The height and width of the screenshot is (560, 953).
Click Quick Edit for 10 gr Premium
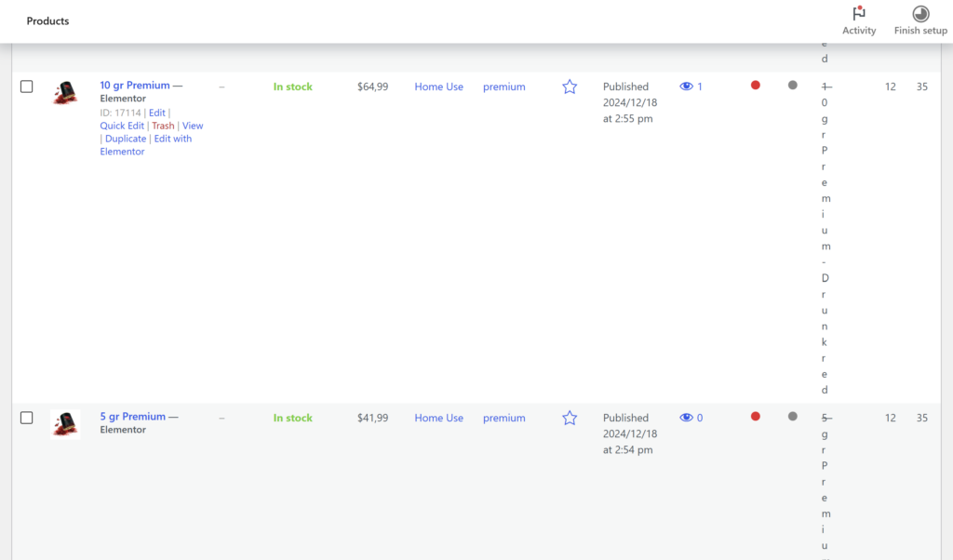point(122,126)
